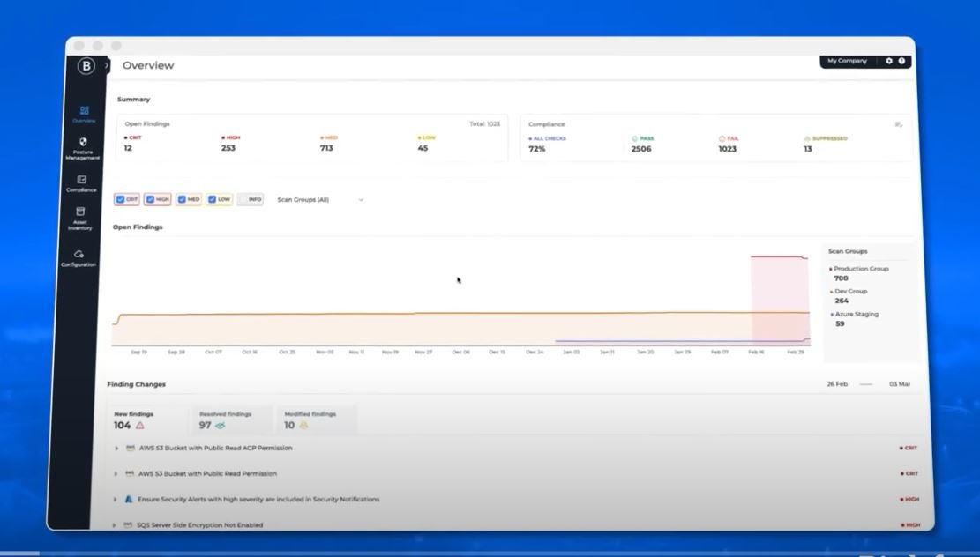
Task: Click the LOW count 45
Action: [x=423, y=148]
